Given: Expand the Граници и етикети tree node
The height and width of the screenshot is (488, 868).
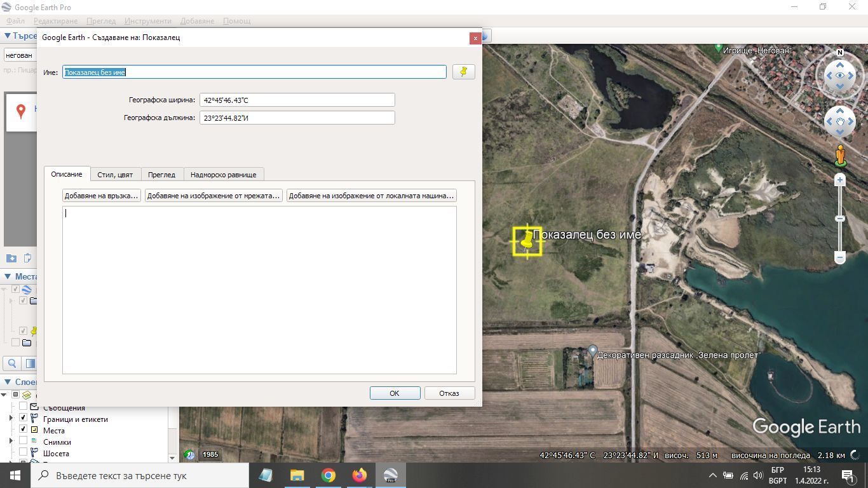Looking at the screenshot, I should click(11, 419).
